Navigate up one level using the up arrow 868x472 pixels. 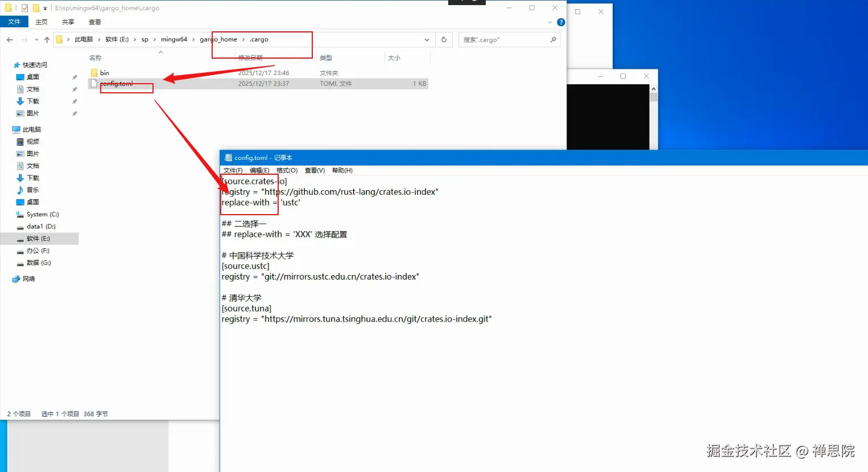[x=46, y=39]
